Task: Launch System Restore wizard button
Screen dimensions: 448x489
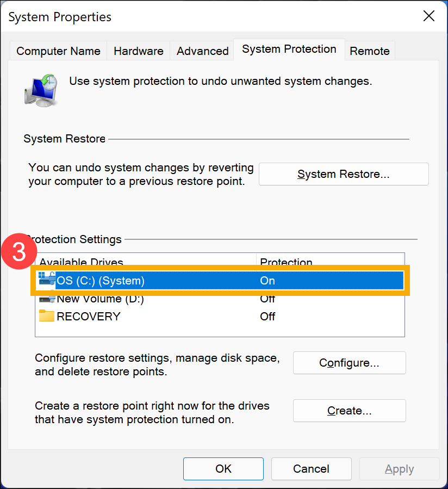Action: coord(344,174)
